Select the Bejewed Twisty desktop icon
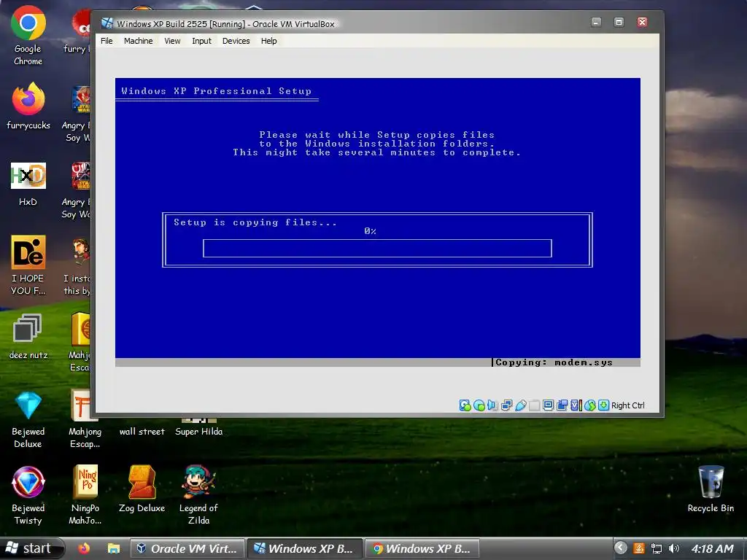The height and width of the screenshot is (560, 747). [x=28, y=496]
